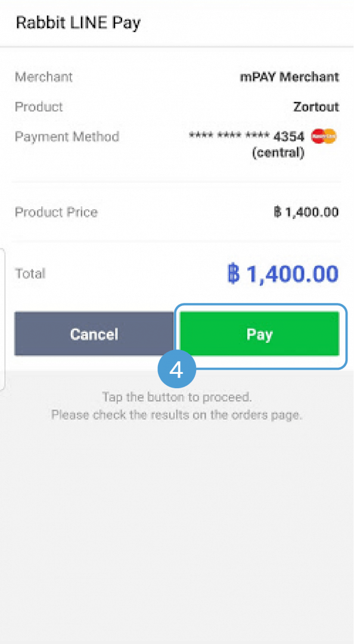
Task: Click the side handle on left edge
Action: [x=2, y=318]
